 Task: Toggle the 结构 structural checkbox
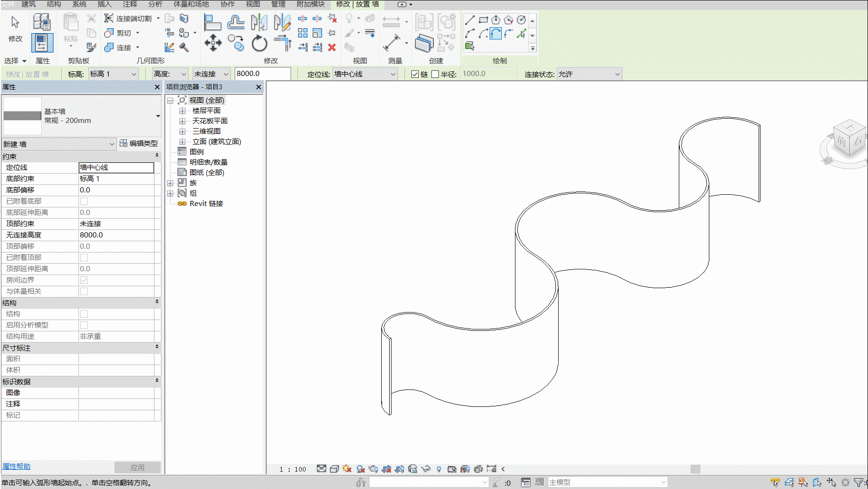84,314
